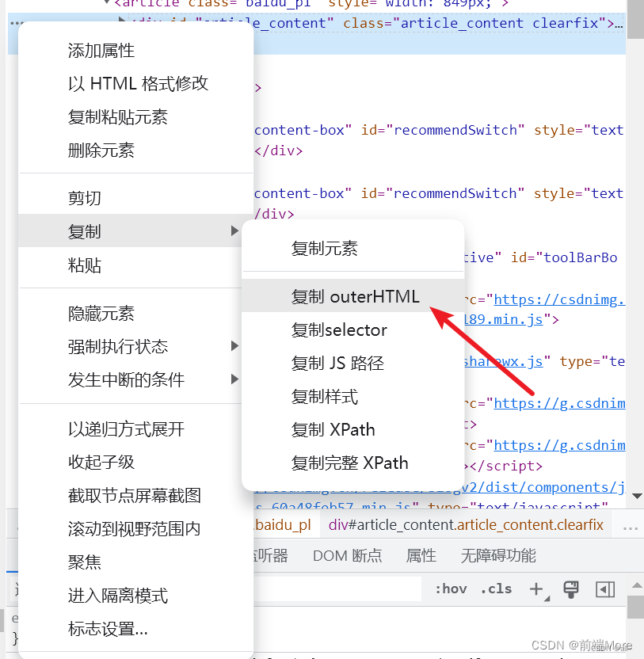Screen dimensions: 644x659
Task: Choose 删除元素 from the menu
Action: click(x=135, y=150)
